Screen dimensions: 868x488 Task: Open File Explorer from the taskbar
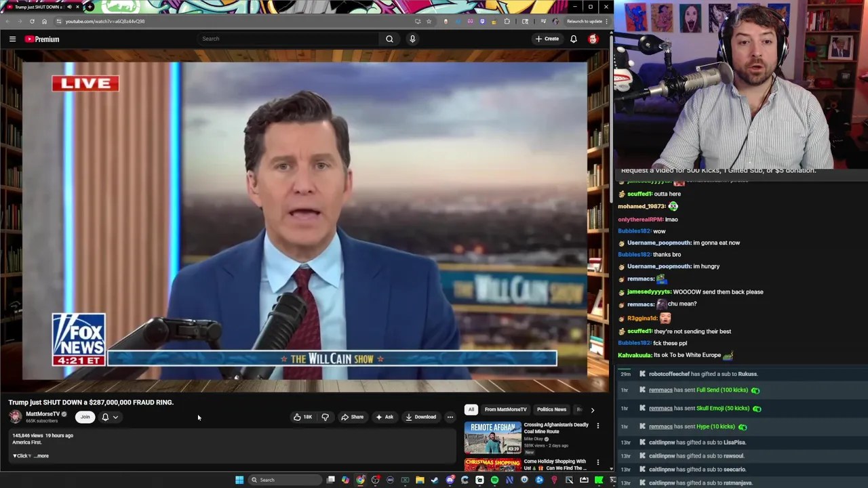420,480
